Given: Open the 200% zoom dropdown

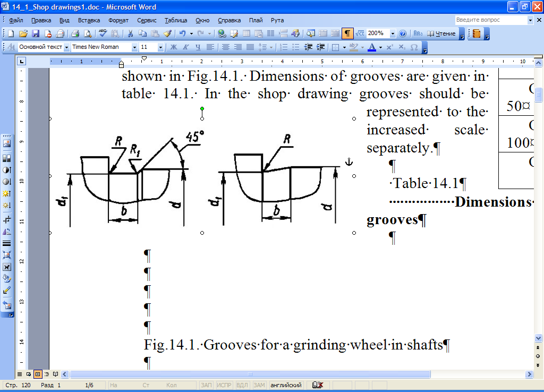Looking at the screenshot, I should coord(393,33).
